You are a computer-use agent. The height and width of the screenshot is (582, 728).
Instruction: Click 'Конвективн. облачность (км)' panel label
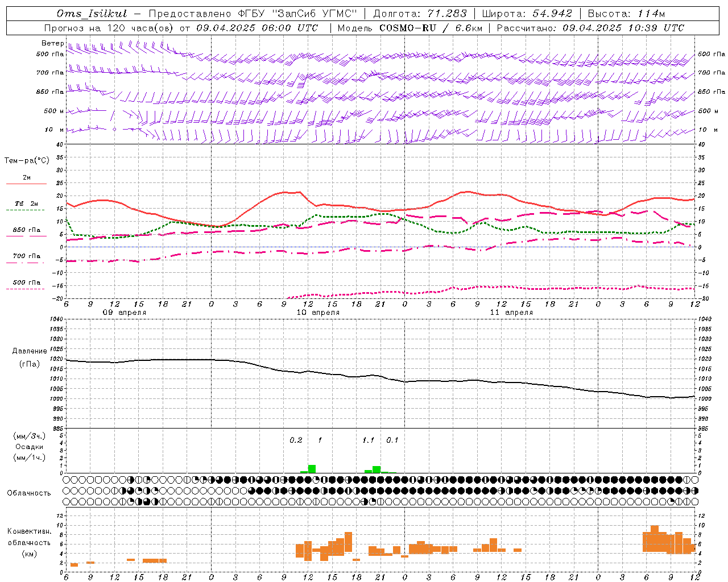tap(30, 543)
